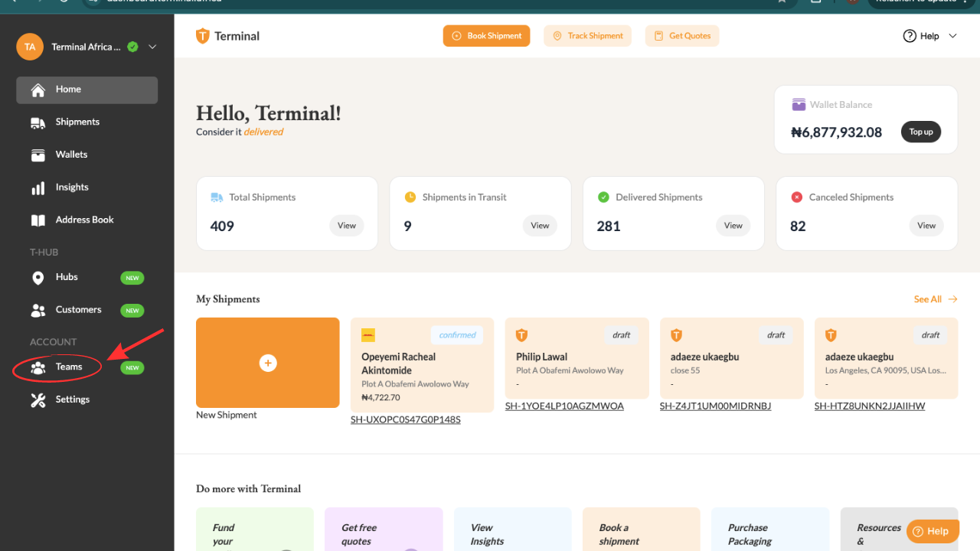Open shipment link SH-1YOE4LP10AGZMWOA

564,406
